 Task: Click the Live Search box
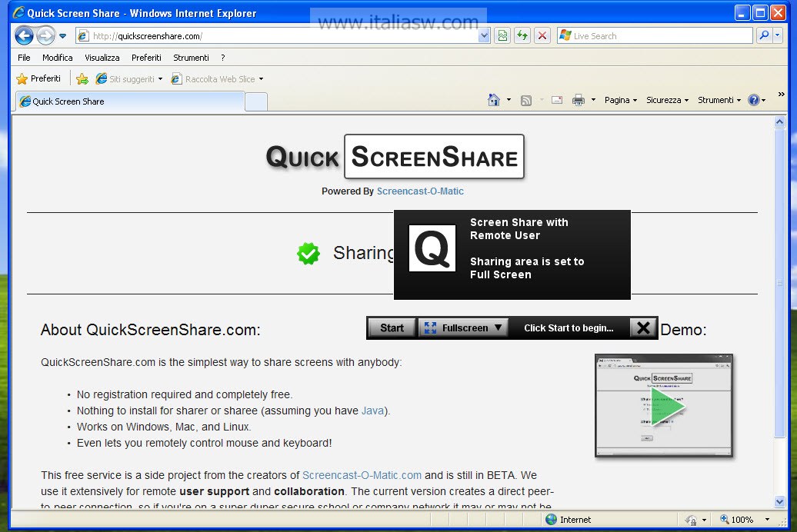tap(655, 36)
